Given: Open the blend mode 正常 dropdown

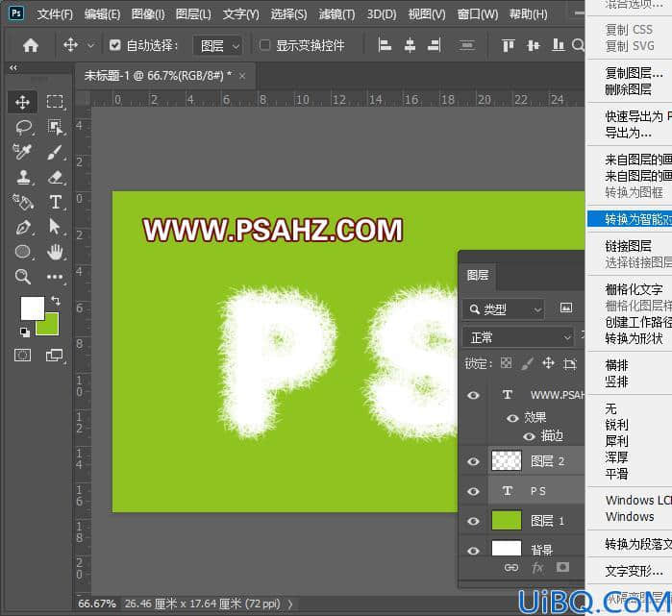Looking at the screenshot, I should click(x=518, y=338).
